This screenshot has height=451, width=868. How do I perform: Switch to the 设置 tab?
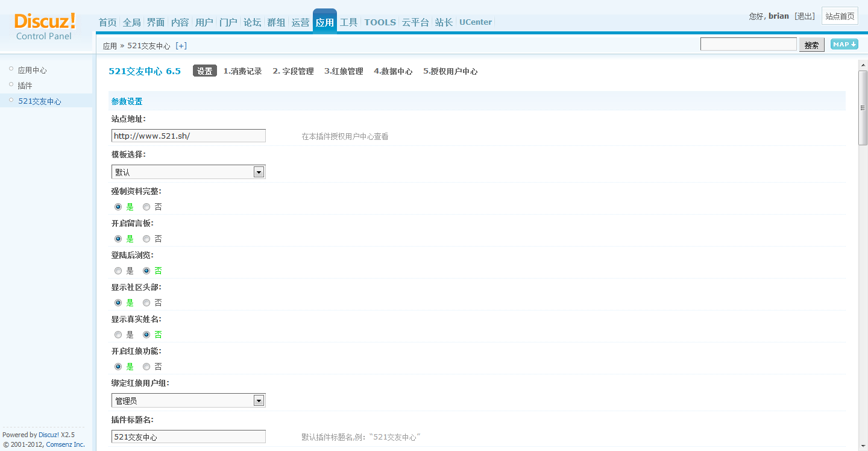pos(205,71)
